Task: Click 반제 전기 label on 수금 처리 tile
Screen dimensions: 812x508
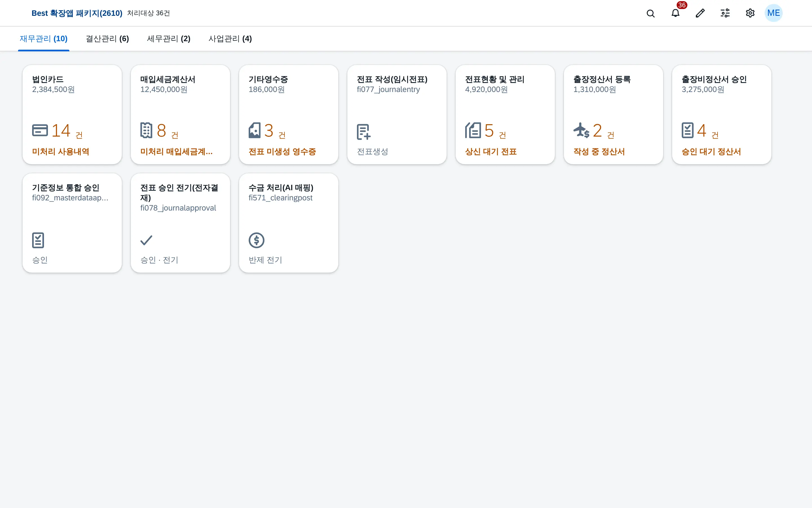Action: (x=265, y=260)
